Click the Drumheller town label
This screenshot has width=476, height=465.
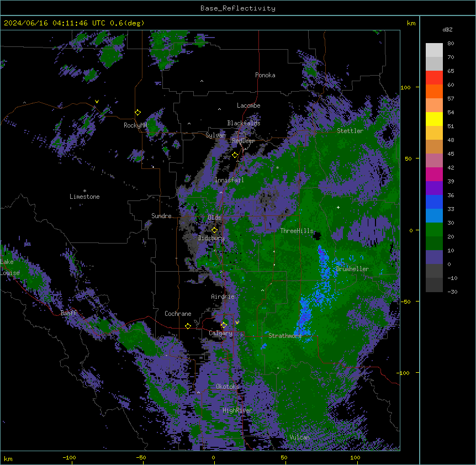[x=352, y=269]
